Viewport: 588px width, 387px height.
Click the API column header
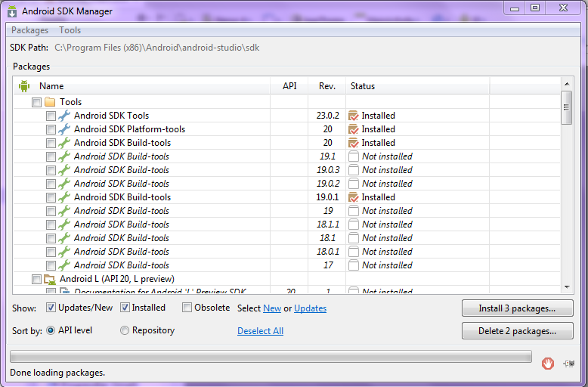289,86
